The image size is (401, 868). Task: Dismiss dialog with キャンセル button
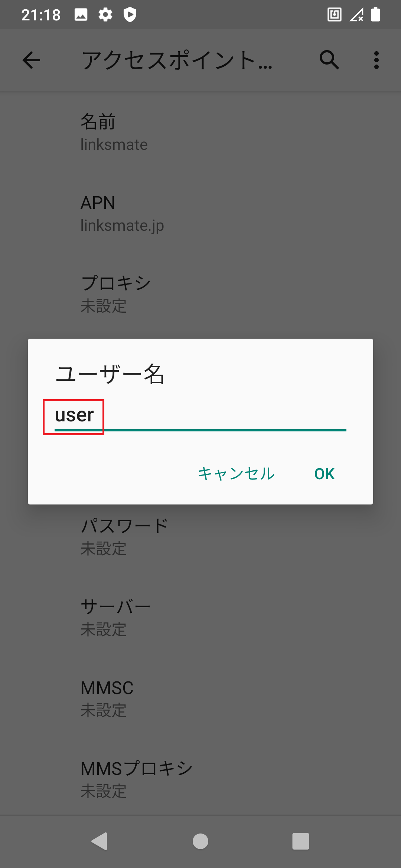click(x=236, y=474)
